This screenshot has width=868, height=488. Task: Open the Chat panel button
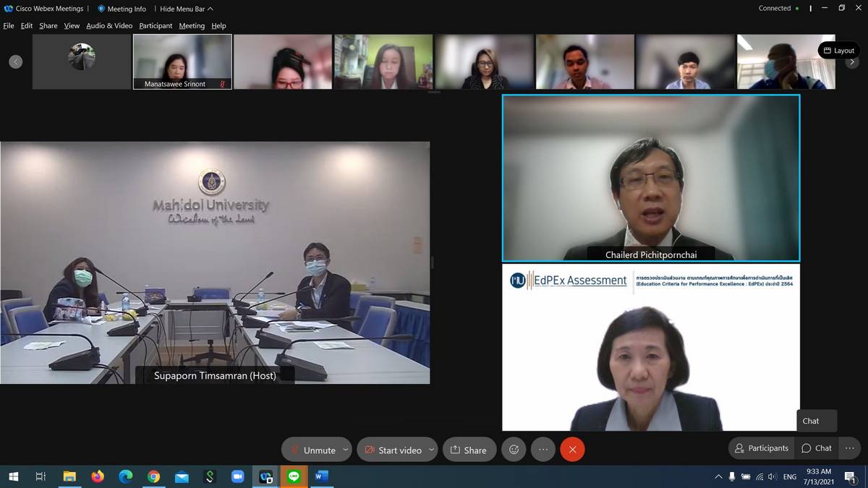(817, 448)
